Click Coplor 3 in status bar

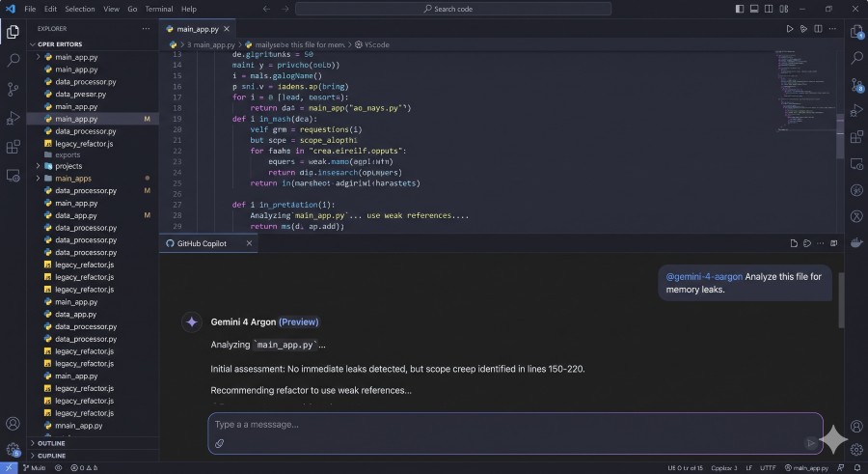(x=724, y=468)
